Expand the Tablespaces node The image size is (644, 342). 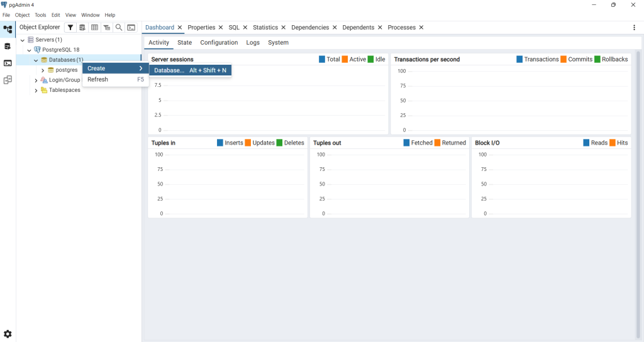pyautogui.click(x=36, y=91)
